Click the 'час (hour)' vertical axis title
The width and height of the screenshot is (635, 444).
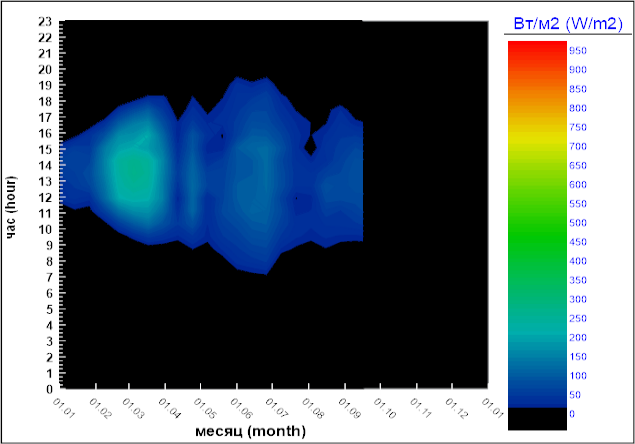(x=11, y=207)
